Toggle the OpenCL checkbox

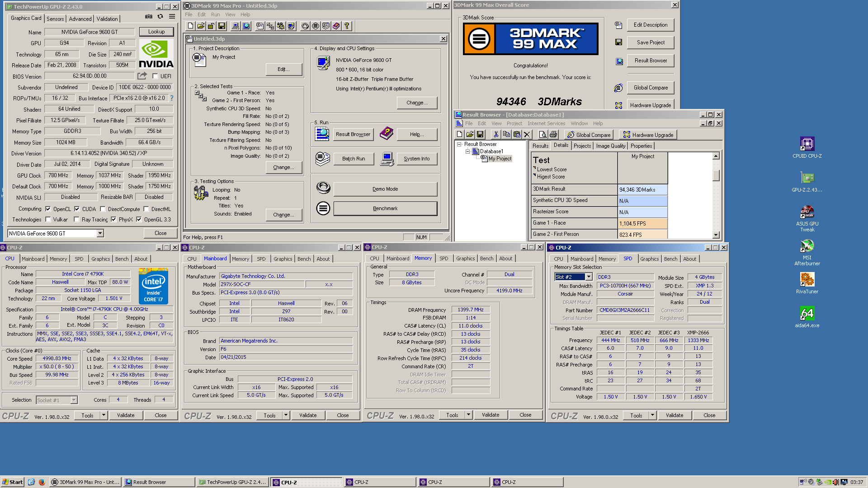[48, 209]
